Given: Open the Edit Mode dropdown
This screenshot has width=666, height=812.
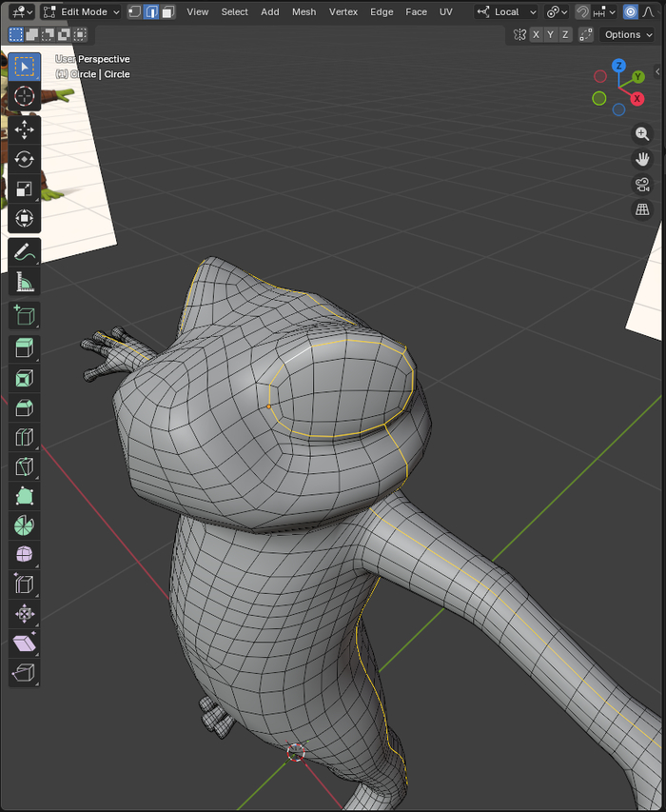Looking at the screenshot, I should 82,12.
